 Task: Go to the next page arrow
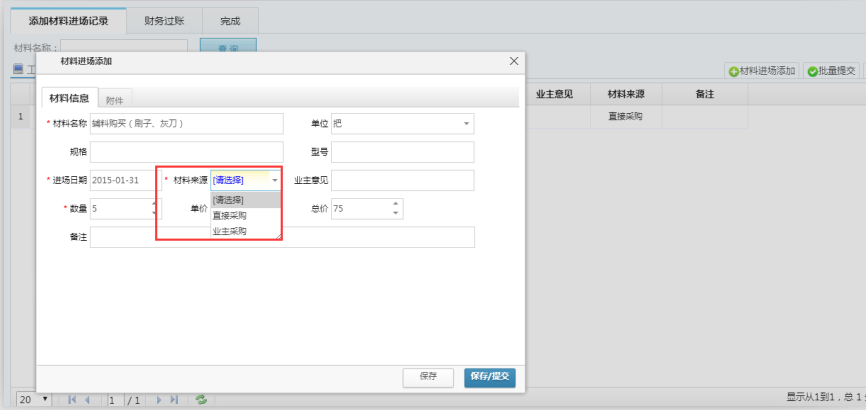(x=158, y=399)
